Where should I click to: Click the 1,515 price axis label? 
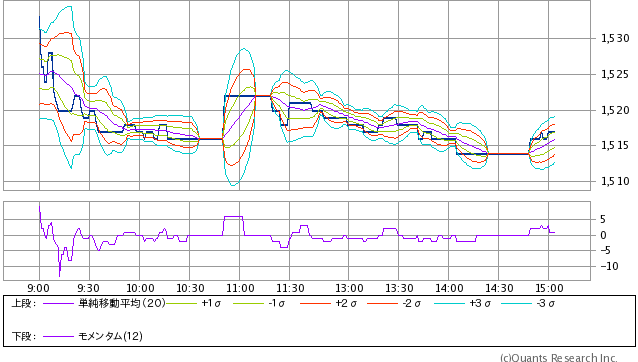coord(615,145)
